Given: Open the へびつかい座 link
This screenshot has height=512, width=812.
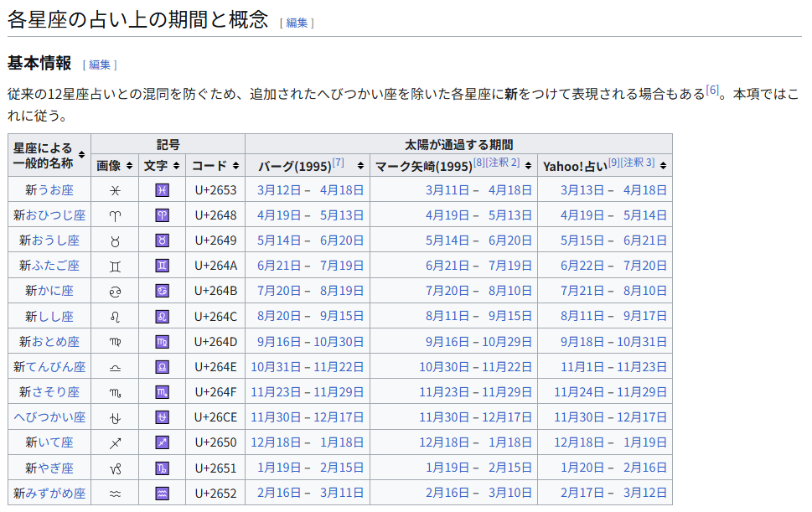Looking at the screenshot, I should coord(49,417).
